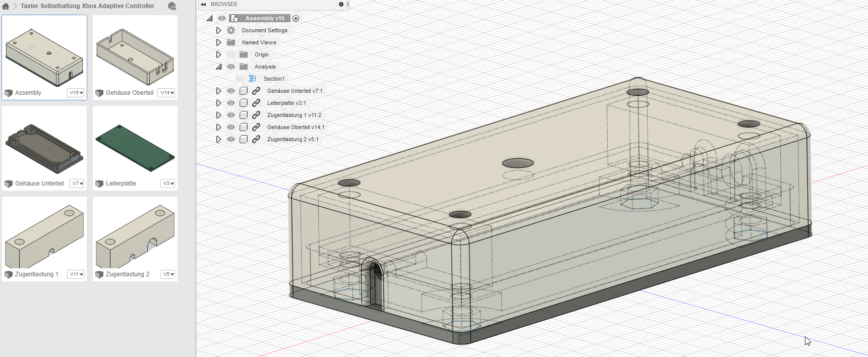The image size is (868, 357).
Task: Click component box icon of Gehäuse Oberteil v14:1
Action: coord(244,127)
